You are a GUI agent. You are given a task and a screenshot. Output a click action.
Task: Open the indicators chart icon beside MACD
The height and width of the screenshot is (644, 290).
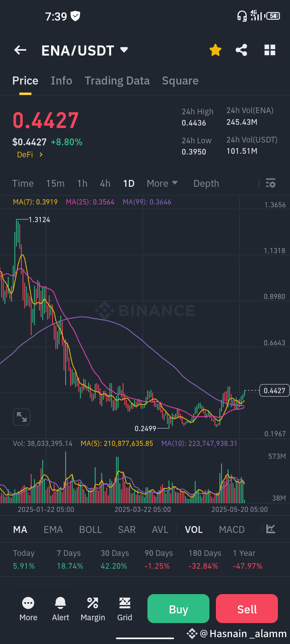coord(270,529)
